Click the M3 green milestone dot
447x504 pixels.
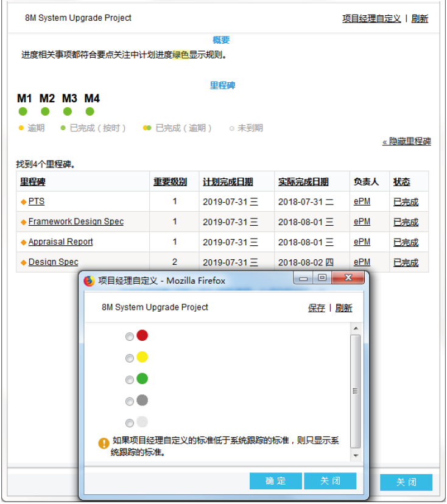[x=68, y=111]
